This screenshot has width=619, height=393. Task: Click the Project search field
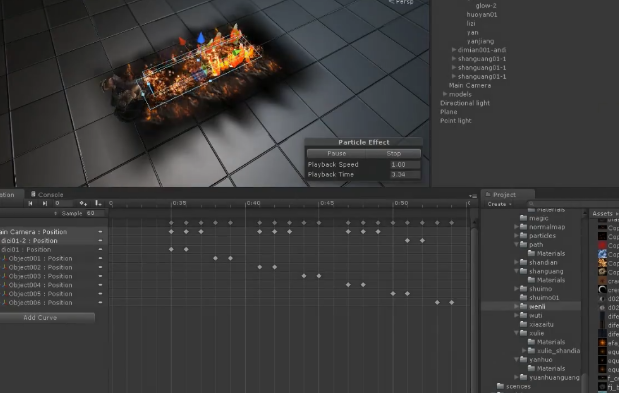click(x=572, y=204)
